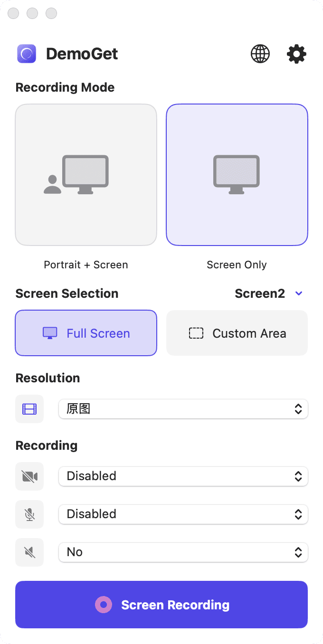Select Screen Only recording mode
This screenshot has width=323, height=644.
coord(237,175)
